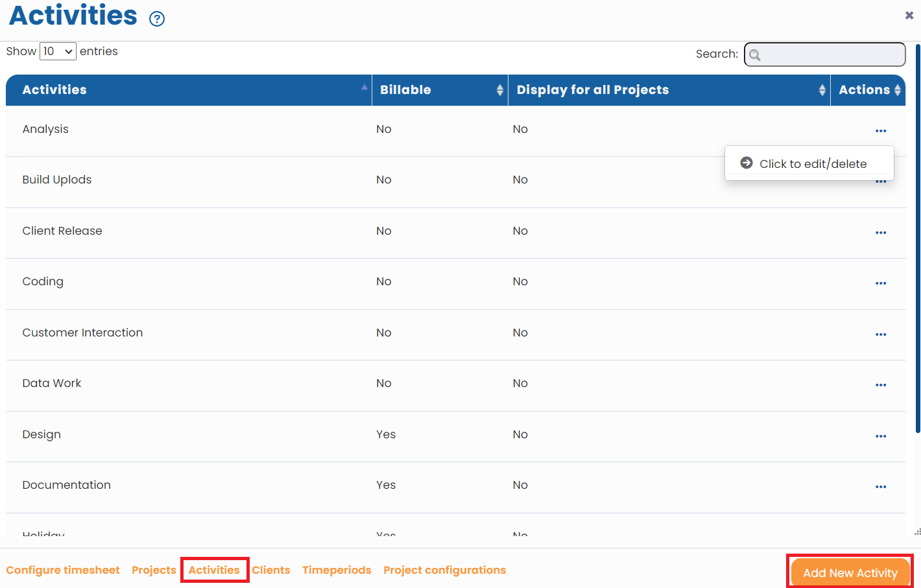Screen dimensions: 921x588
Task: Click the search magnifier icon
Action: pos(755,55)
